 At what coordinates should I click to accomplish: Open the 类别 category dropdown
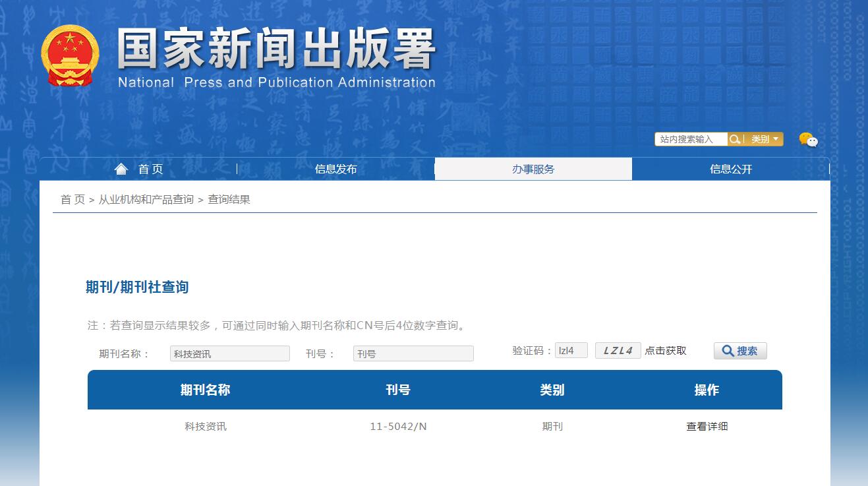pyautogui.click(x=763, y=138)
